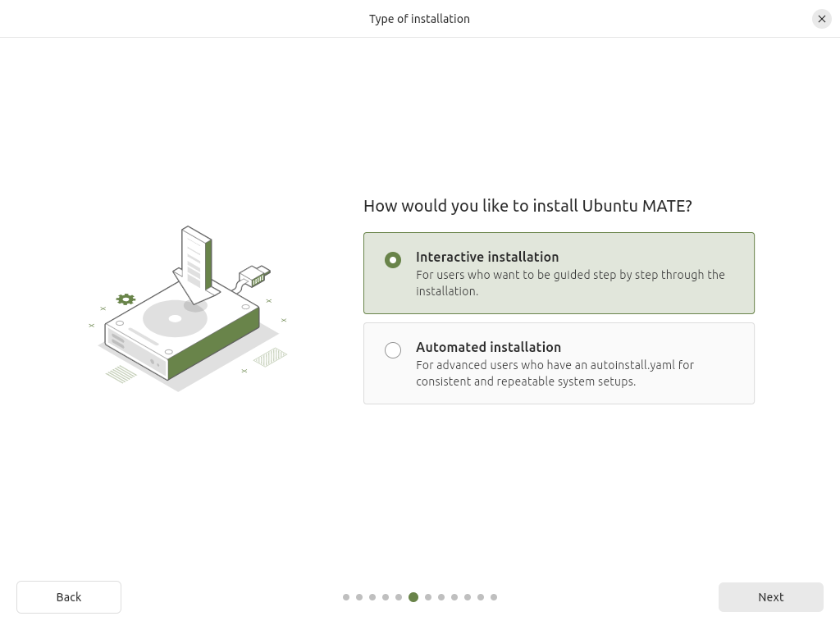The width and height of the screenshot is (840, 630).
Task: Click the highlighted current-step progress dot
Action: [413, 597]
